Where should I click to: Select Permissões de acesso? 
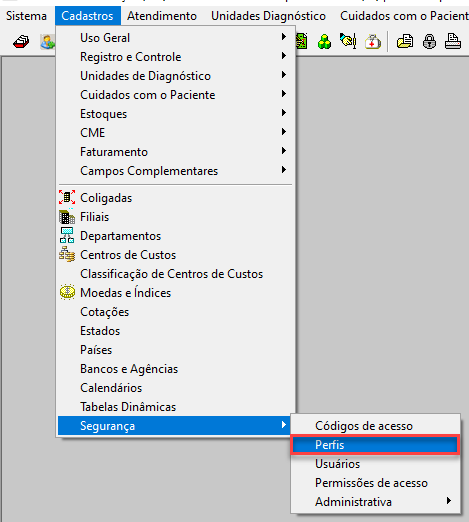[x=375, y=483]
